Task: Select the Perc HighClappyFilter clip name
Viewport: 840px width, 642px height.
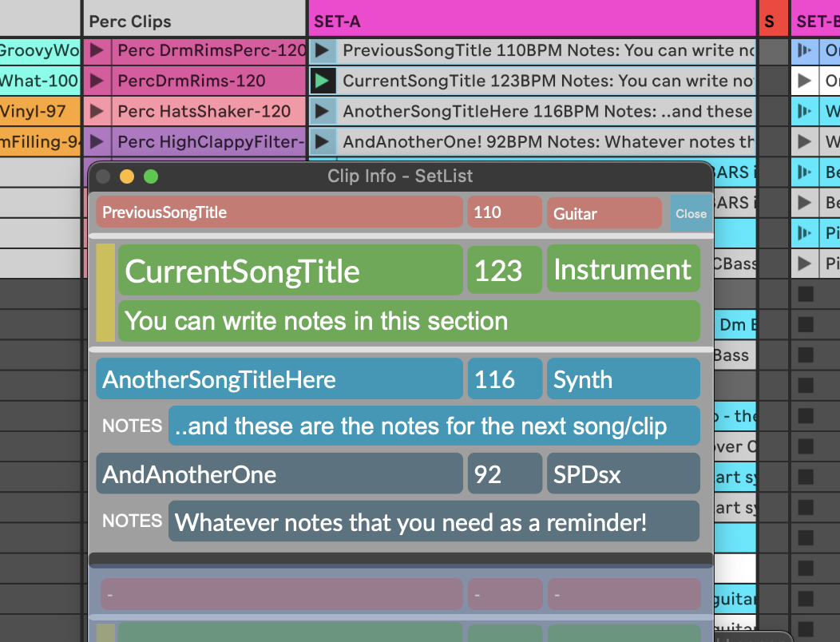Action: (209, 142)
